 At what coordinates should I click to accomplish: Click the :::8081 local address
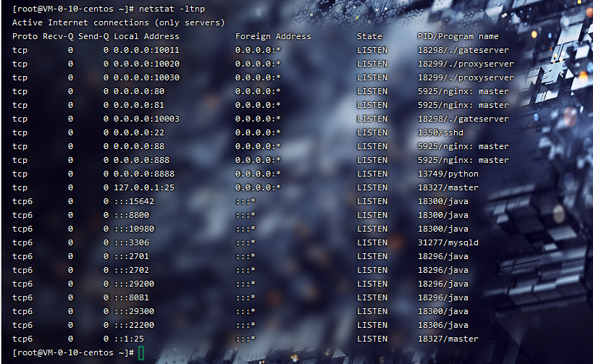131,297
